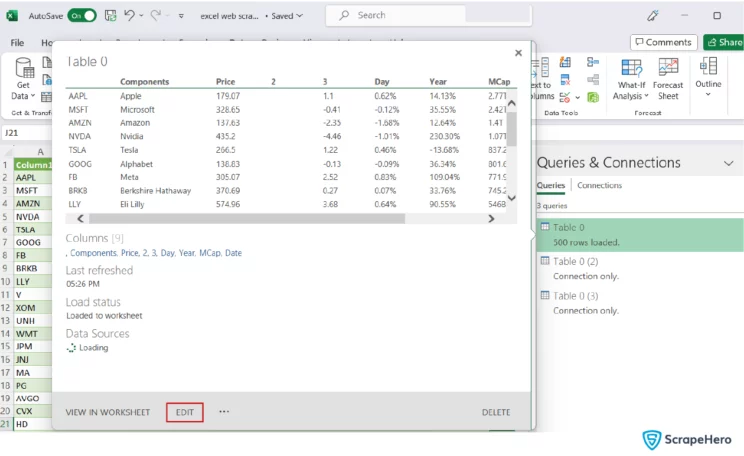Screen dimensions: 744x456
Task: Click the Comments button
Action: tap(664, 42)
